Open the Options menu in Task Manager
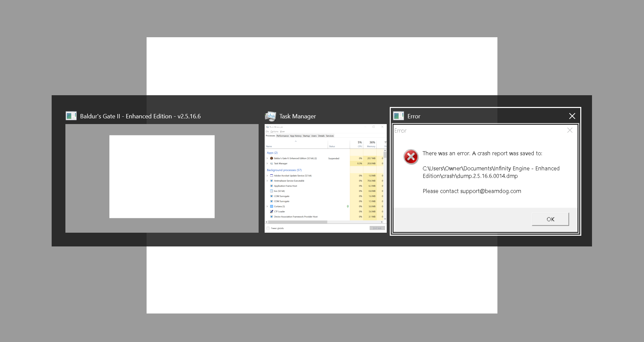 point(274,131)
